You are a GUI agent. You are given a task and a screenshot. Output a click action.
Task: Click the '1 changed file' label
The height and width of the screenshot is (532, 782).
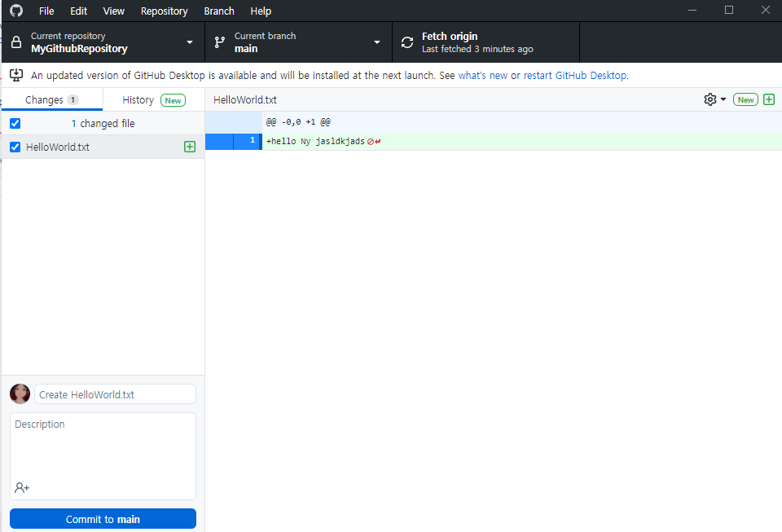click(x=103, y=124)
